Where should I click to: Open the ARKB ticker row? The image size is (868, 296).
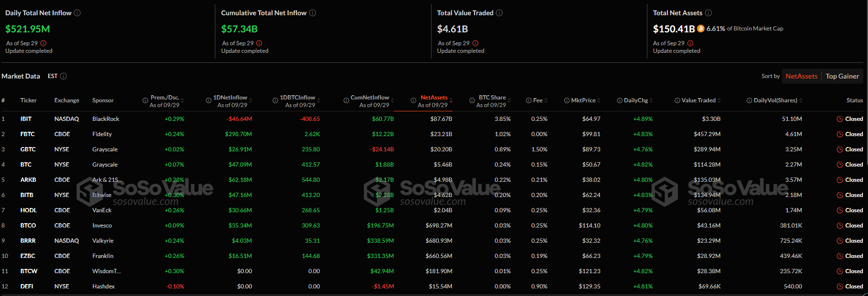(x=433, y=180)
